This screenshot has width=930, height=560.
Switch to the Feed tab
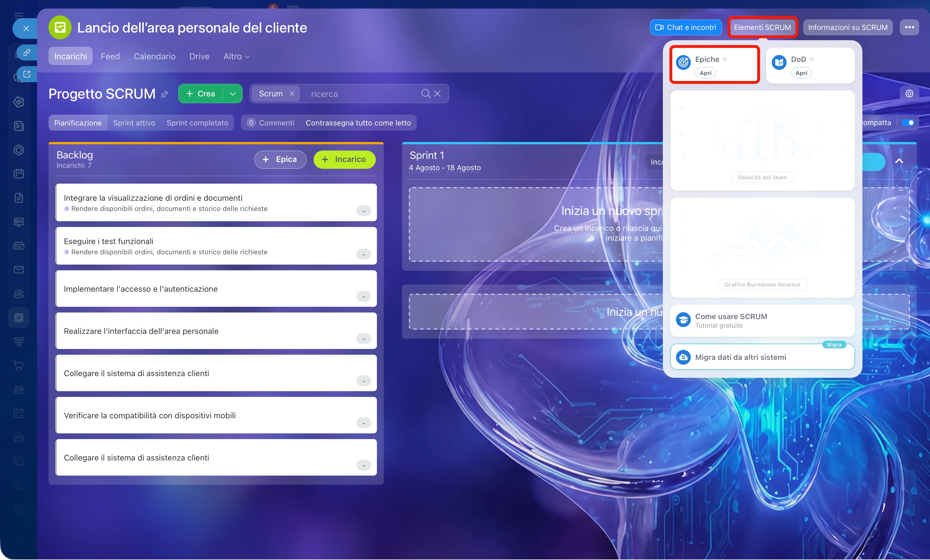[x=110, y=56]
